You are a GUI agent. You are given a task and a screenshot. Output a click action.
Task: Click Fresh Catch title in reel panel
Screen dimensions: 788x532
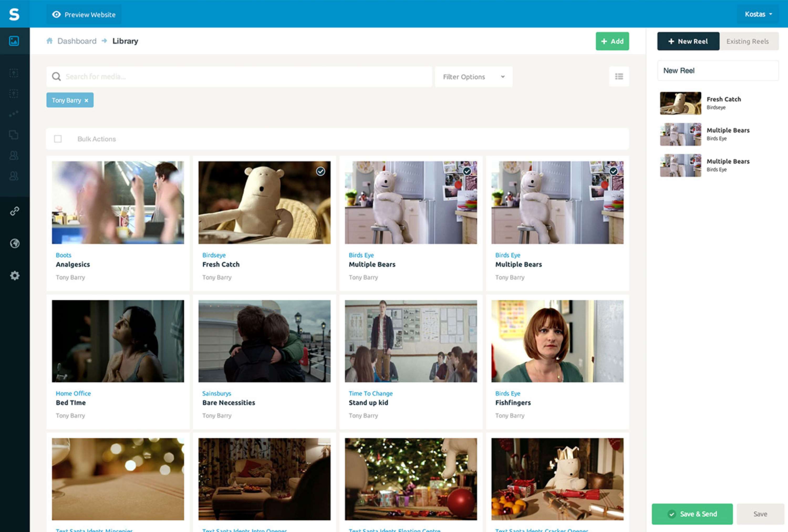pyautogui.click(x=724, y=99)
